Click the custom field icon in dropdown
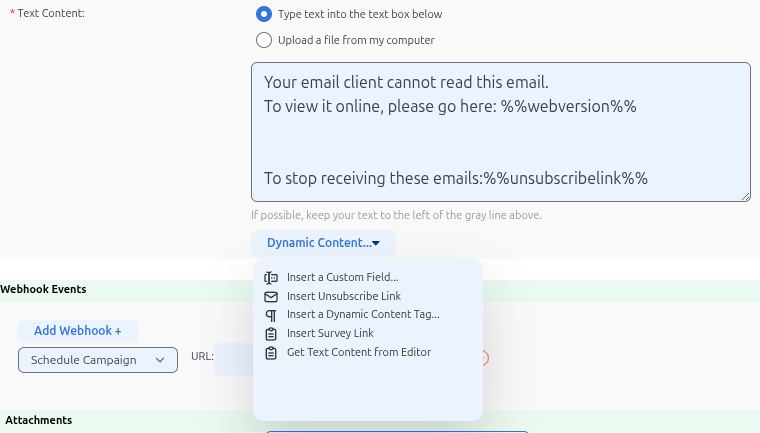The width and height of the screenshot is (760, 433). tap(271, 277)
